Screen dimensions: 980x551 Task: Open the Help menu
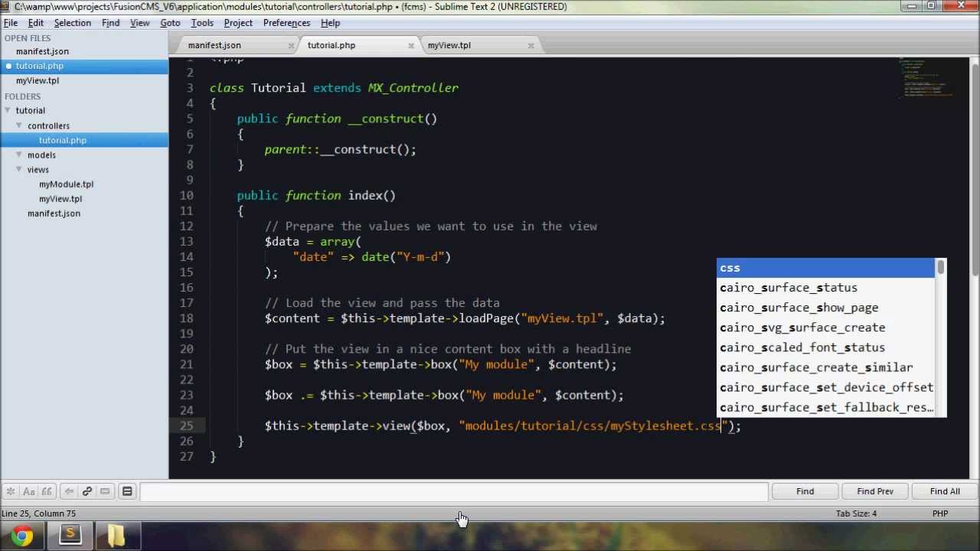point(331,23)
